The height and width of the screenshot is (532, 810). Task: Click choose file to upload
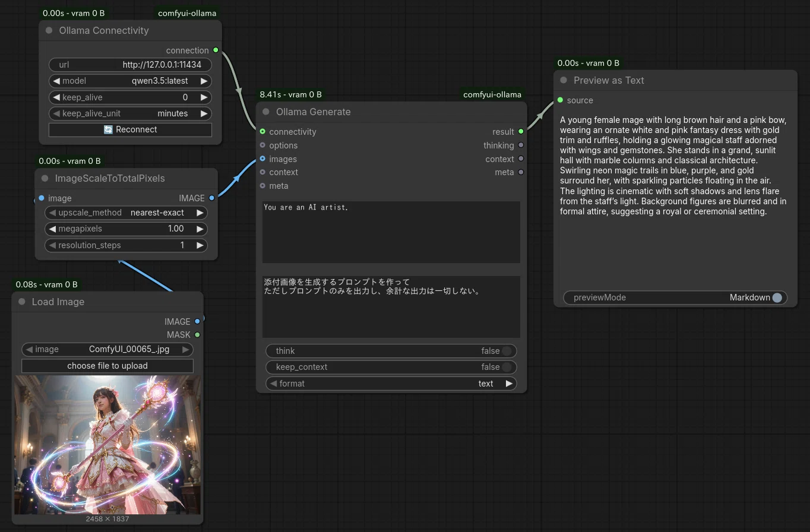107,366
